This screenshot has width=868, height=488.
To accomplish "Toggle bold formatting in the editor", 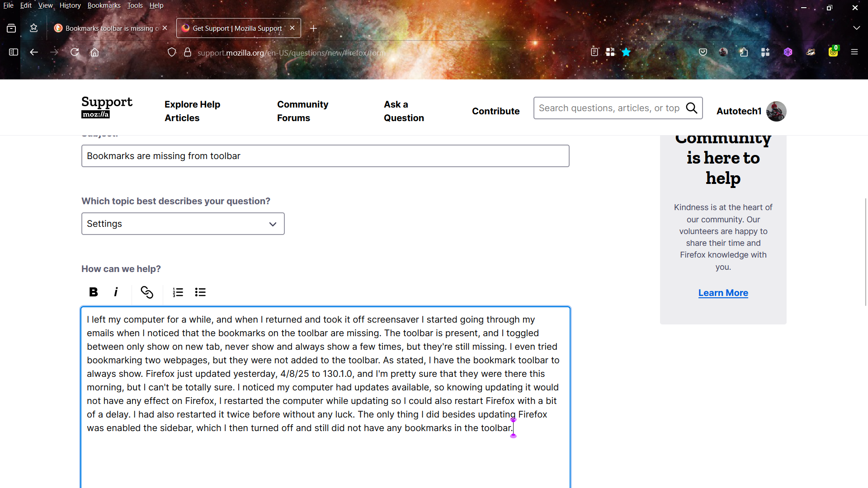I will click(94, 292).
